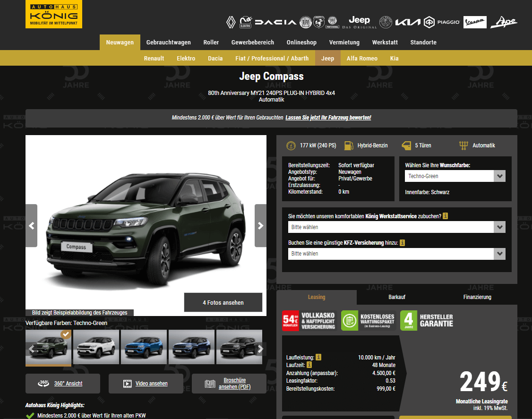Open the Laufleistung info icon

point(318,357)
